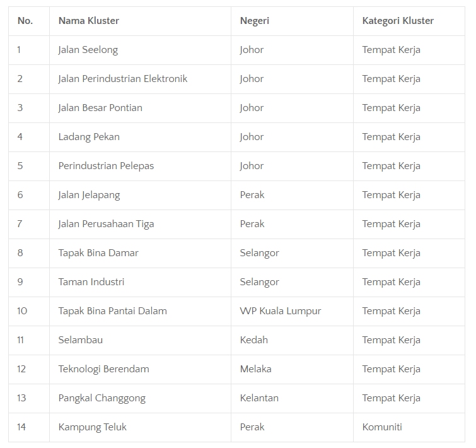Click the "Kampung Teluk" cell
The width and height of the screenshot is (476, 448).
click(x=92, y=427)
